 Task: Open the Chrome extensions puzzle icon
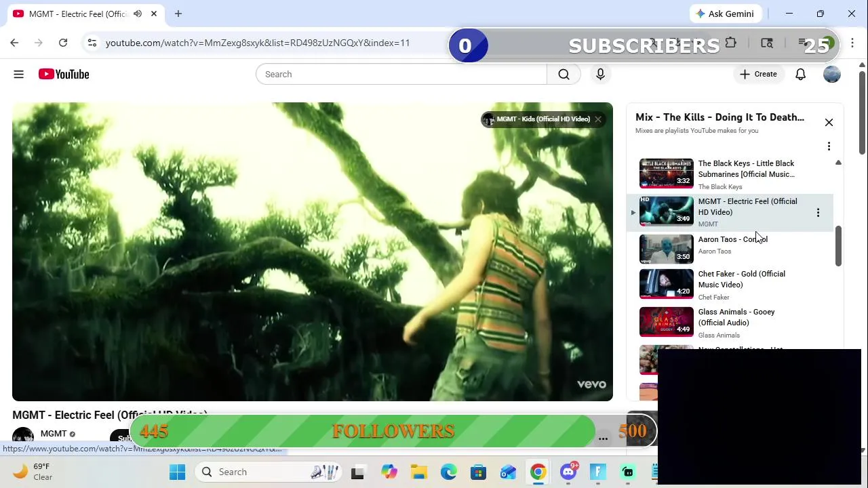coord(731,43)
